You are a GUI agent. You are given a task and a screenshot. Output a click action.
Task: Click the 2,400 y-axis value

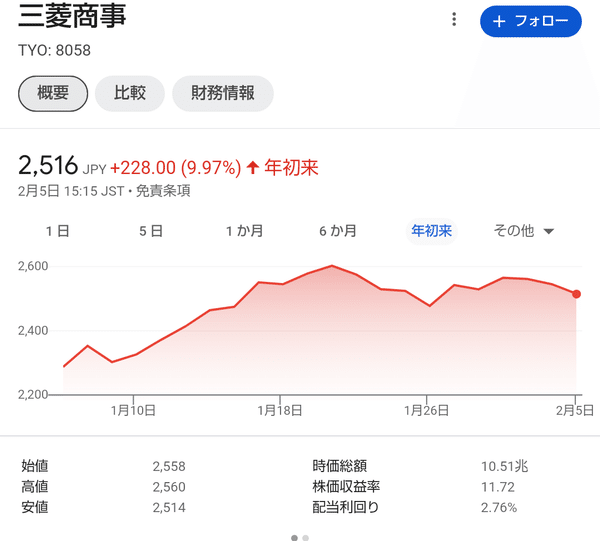tap(33, 331)
